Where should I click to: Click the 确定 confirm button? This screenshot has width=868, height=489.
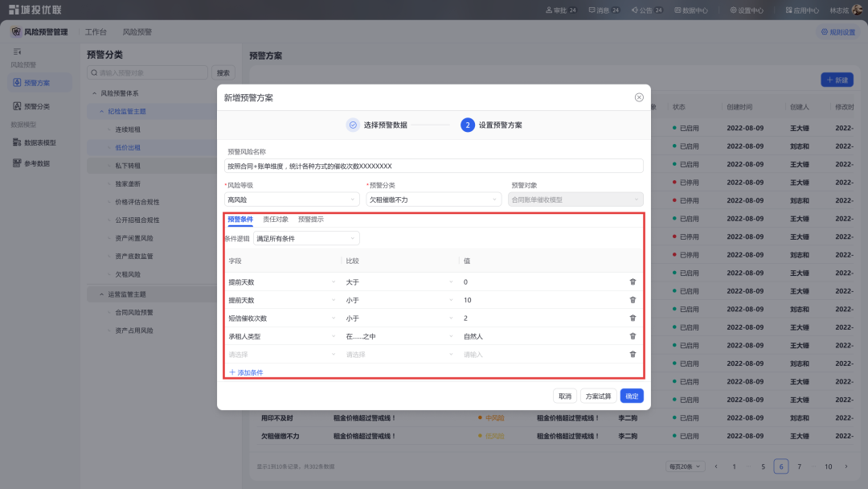pyautogui.click(x=632, y=396)
